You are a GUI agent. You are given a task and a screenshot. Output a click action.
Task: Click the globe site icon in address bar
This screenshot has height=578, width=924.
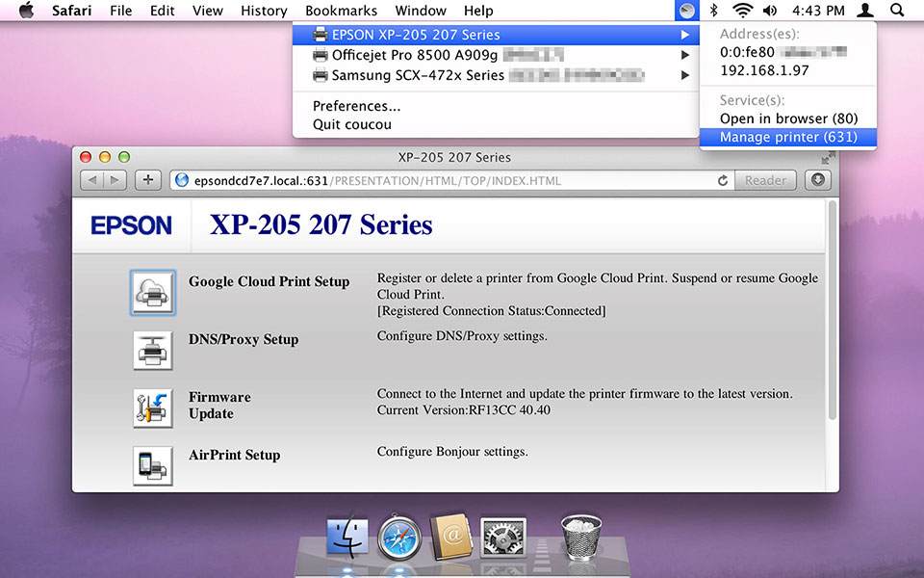(182, 180)
